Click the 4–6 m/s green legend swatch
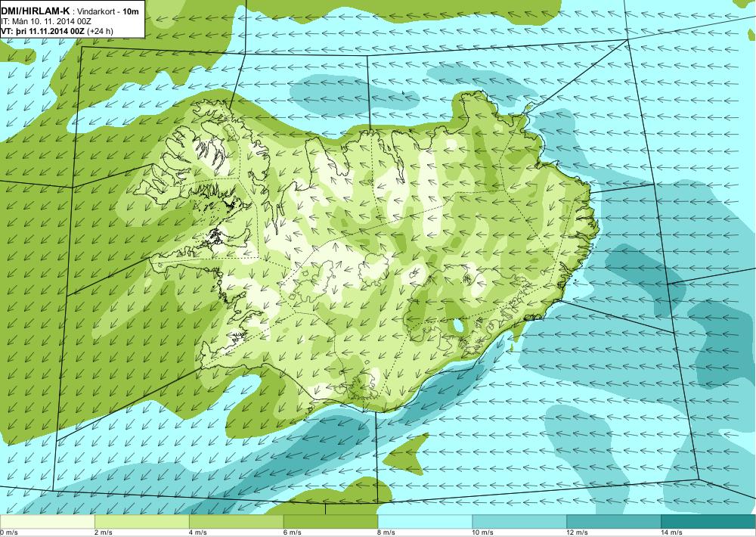The width and height of the screenshot is (756, 537). (236, 522)
